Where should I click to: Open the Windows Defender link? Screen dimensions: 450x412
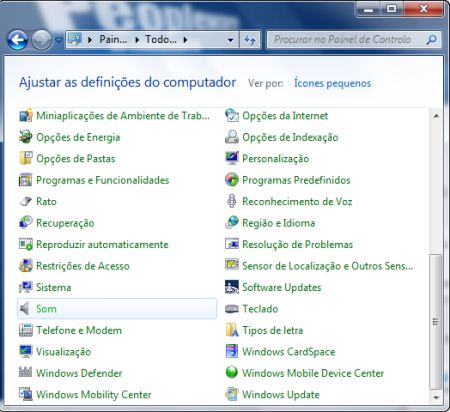[x=79, y=373]
